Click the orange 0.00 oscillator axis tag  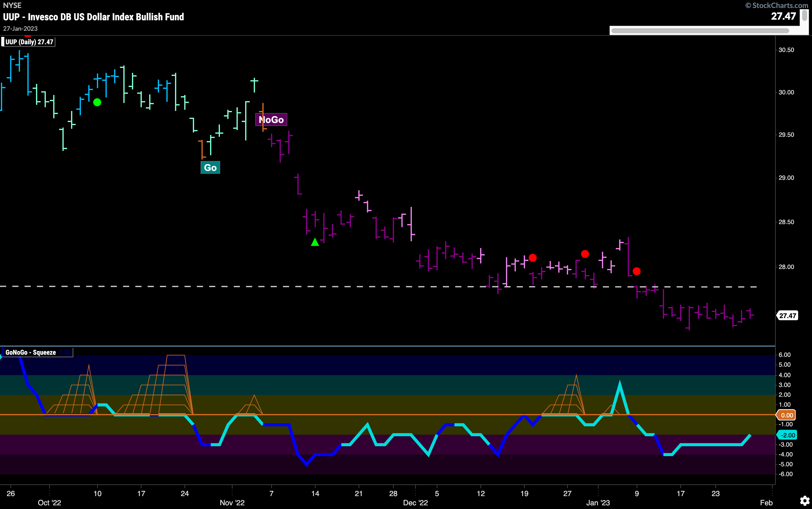(786, 415)
